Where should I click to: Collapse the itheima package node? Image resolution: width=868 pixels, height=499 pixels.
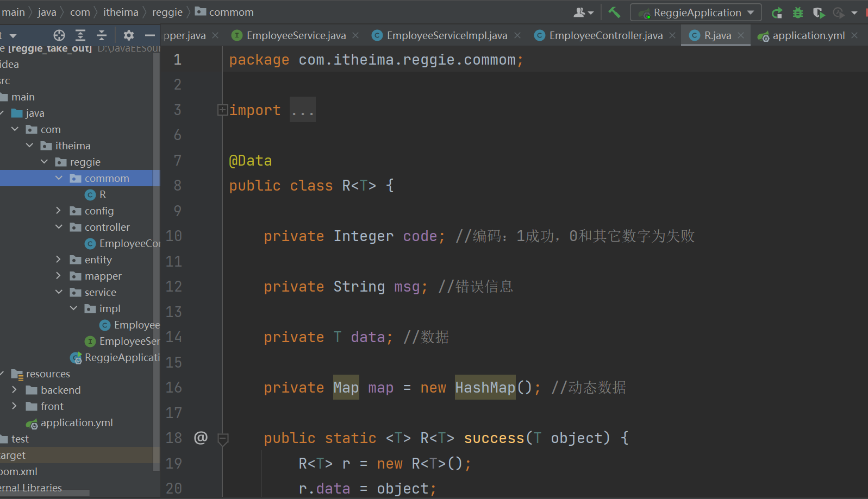[x=30, y=146]
